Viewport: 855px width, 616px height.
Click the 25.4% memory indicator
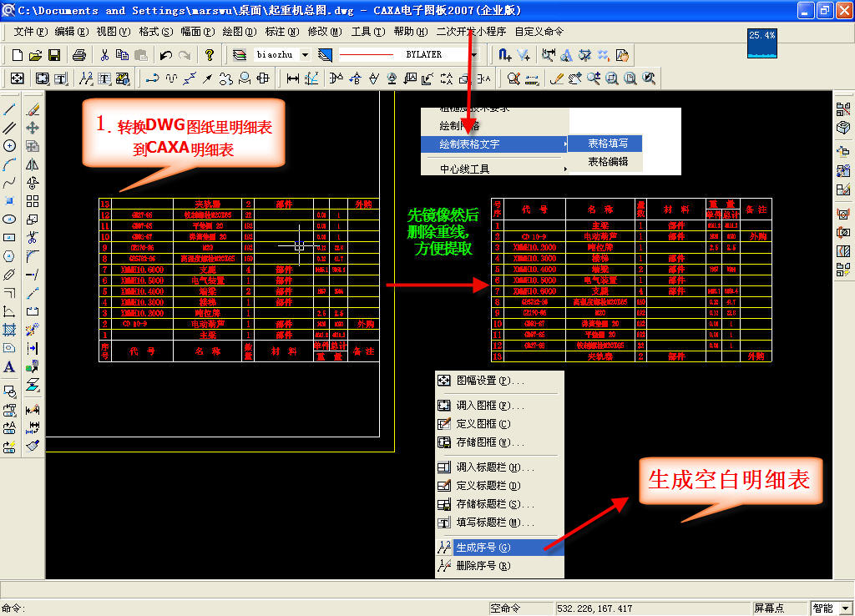[x=761, y=43]
